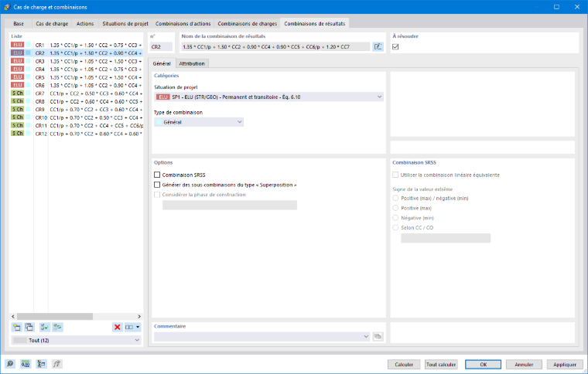588x374 pixels.
Task: Go to the Actions tab
Action: click(85, 24)
